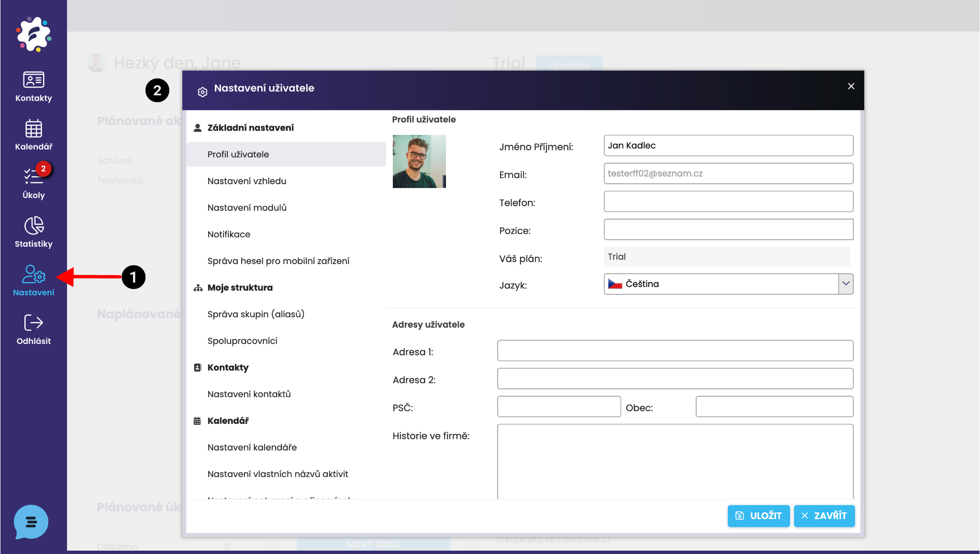Open the Notifikace settings item
980x554 pixels.
[x=229, y=234]
